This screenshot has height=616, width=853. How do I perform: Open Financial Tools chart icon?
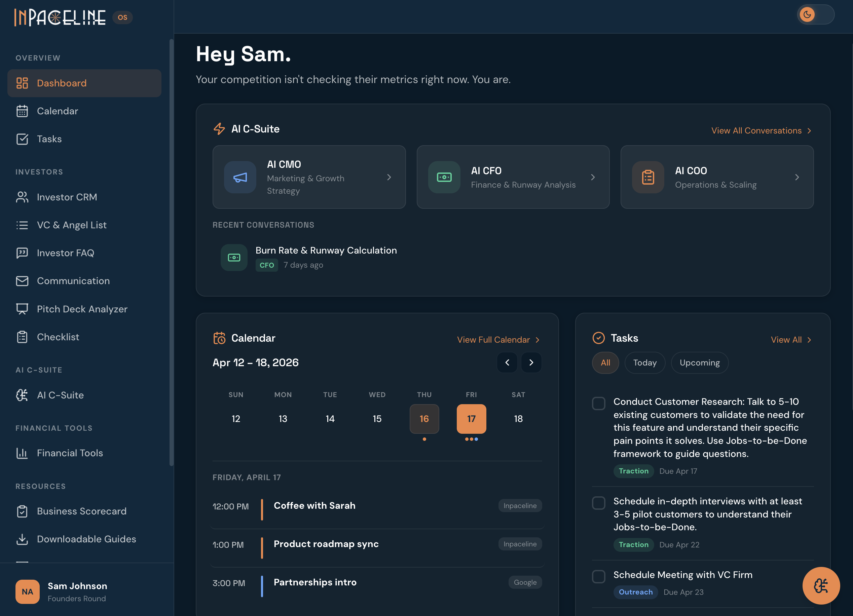pos(22,453)
